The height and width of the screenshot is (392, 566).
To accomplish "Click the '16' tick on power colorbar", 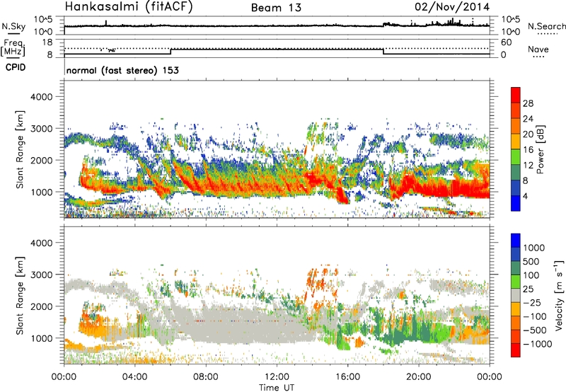I will [x=528, y=150].
